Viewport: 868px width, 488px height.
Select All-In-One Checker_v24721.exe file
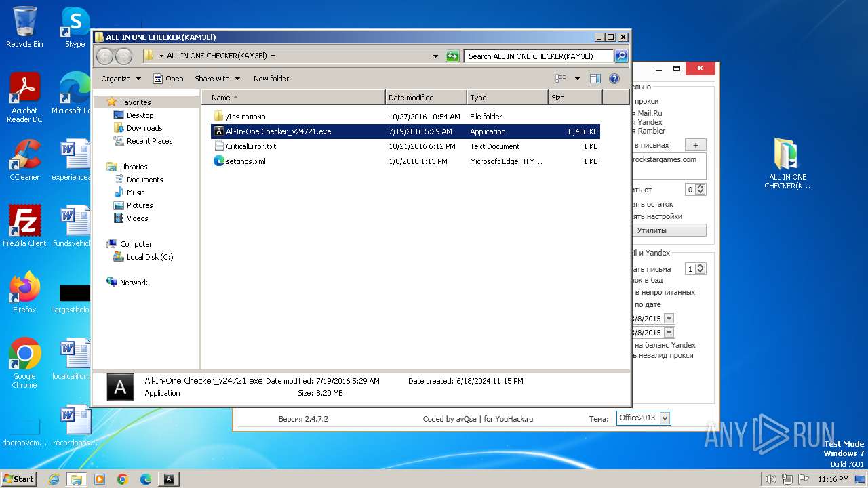tap(278, 131)
